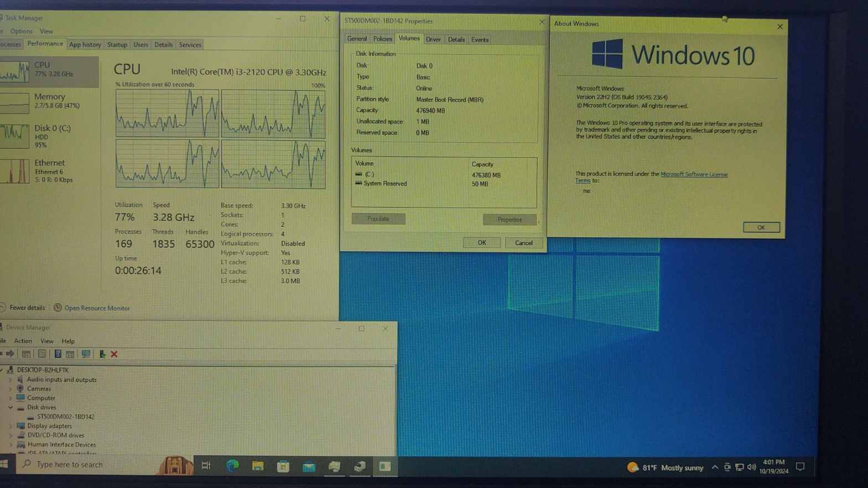868x488 pixels.
Task: Click OK in the About Windows dialog
Action: 761,227
